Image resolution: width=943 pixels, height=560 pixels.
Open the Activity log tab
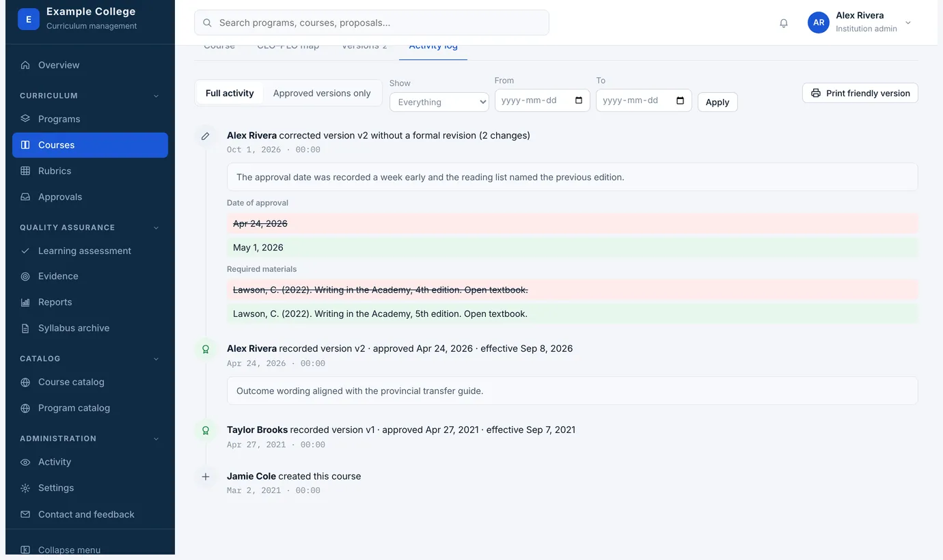(x=433, y=48)
